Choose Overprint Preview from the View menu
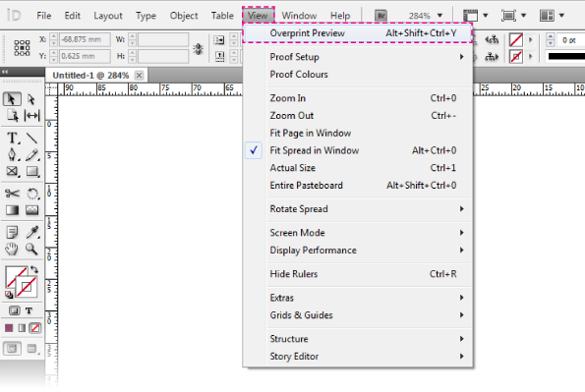The height and width of the screenshot is (392, 585). [357, 33]
